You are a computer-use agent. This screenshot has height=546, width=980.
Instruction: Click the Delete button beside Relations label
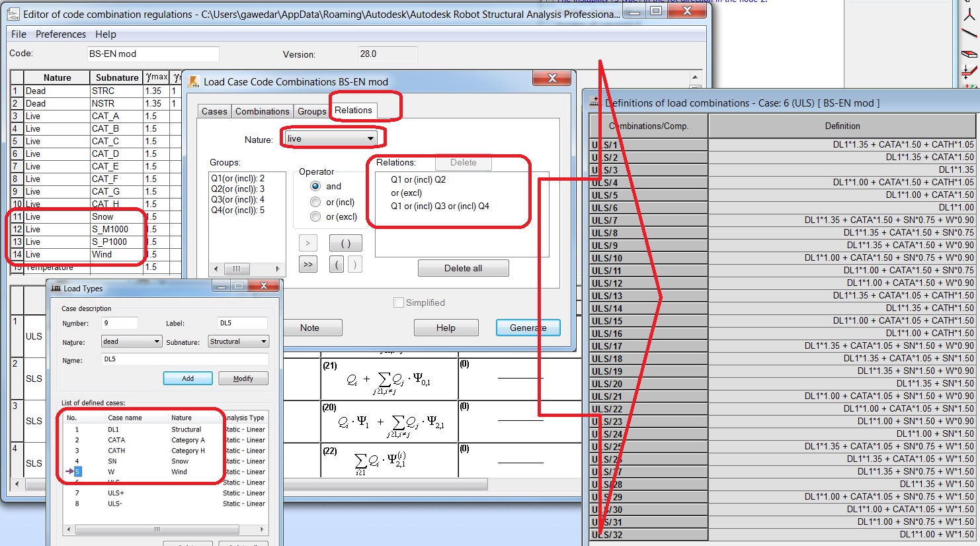(x=463, y=162)
